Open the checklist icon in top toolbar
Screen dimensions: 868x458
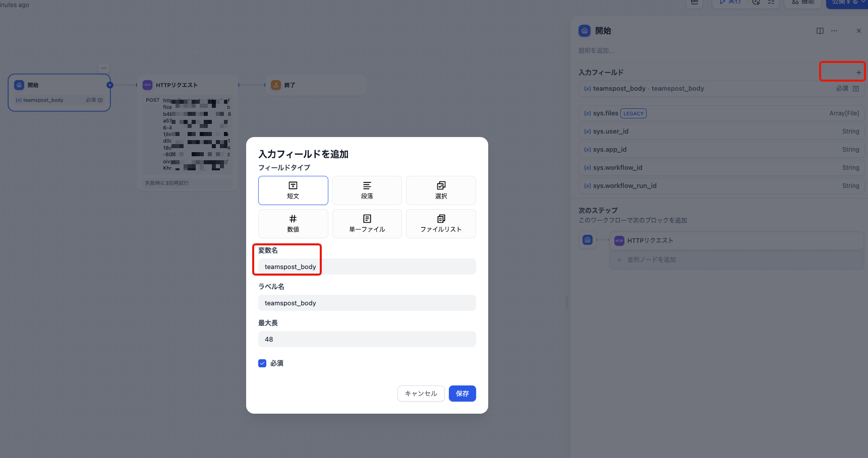[771, 3]
